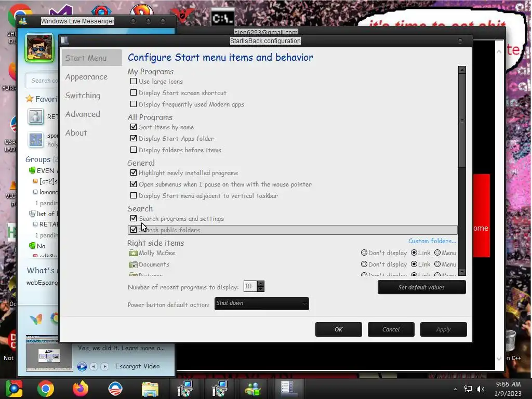Click the clock showing 9:55 AM

point(508,384)
